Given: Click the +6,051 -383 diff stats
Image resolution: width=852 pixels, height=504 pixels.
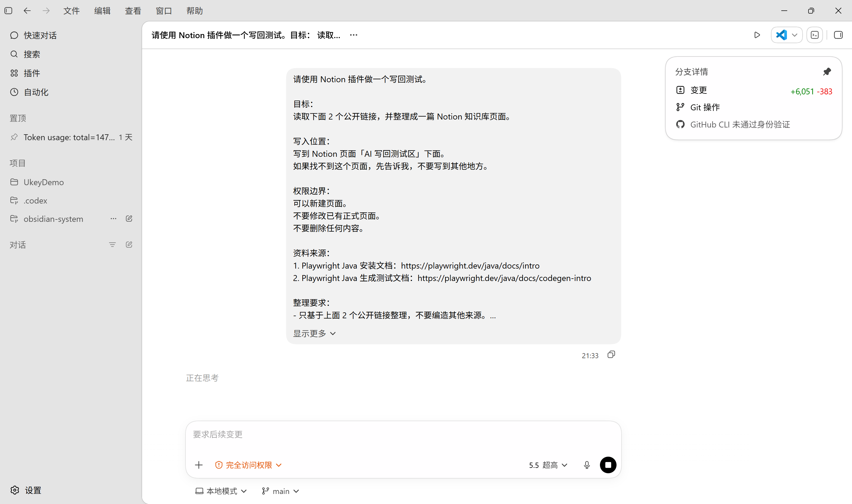Looking at the screenshot, I should 811,91.
